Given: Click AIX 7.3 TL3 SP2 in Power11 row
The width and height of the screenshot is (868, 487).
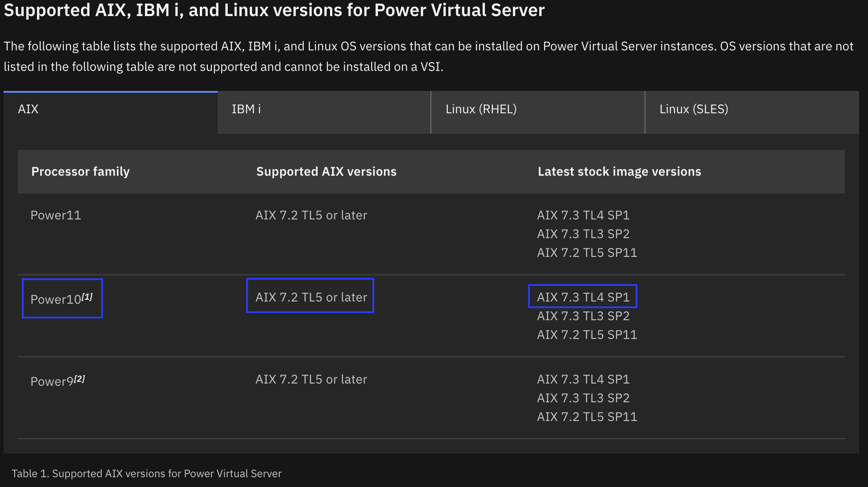Looking at the screenshot, I should click(x=583, y=234).
